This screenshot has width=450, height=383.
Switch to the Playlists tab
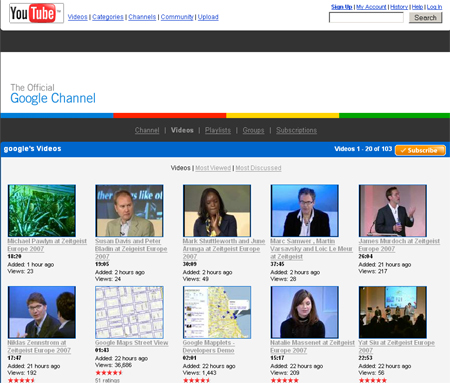click(x=218, y=130)
